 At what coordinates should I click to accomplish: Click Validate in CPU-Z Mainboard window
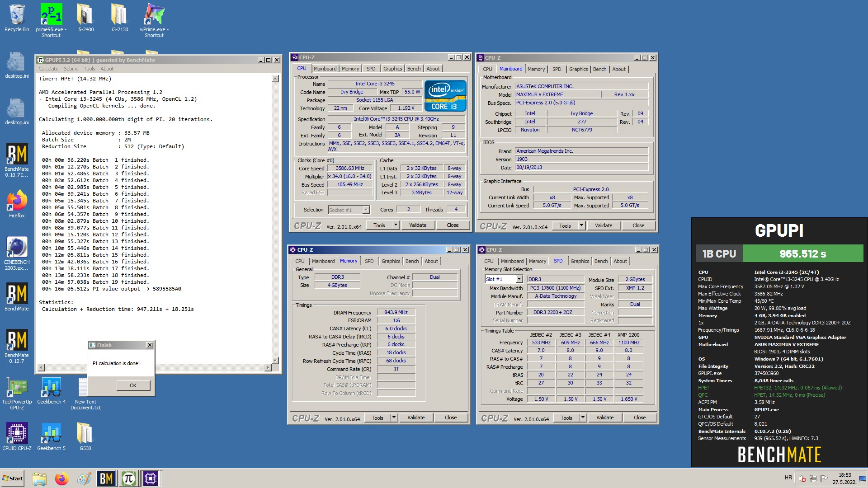[x=604, y=225]
